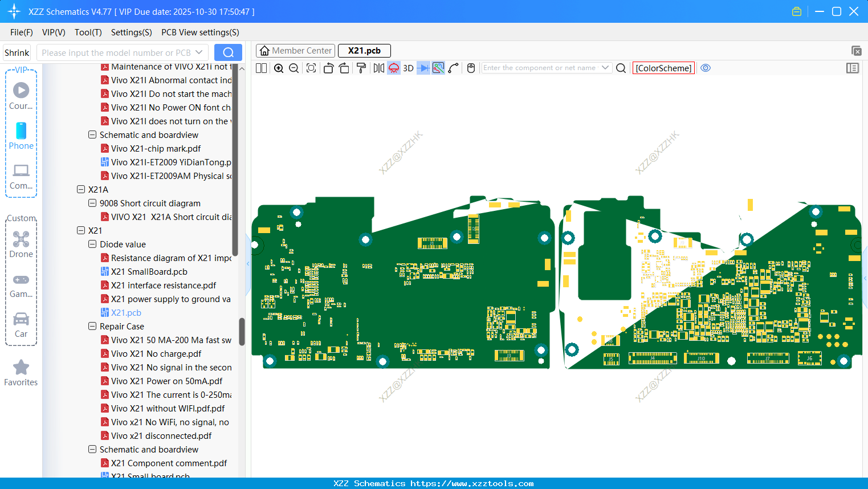Open X21 SmallBoard.pcb file

click(149, 272)
